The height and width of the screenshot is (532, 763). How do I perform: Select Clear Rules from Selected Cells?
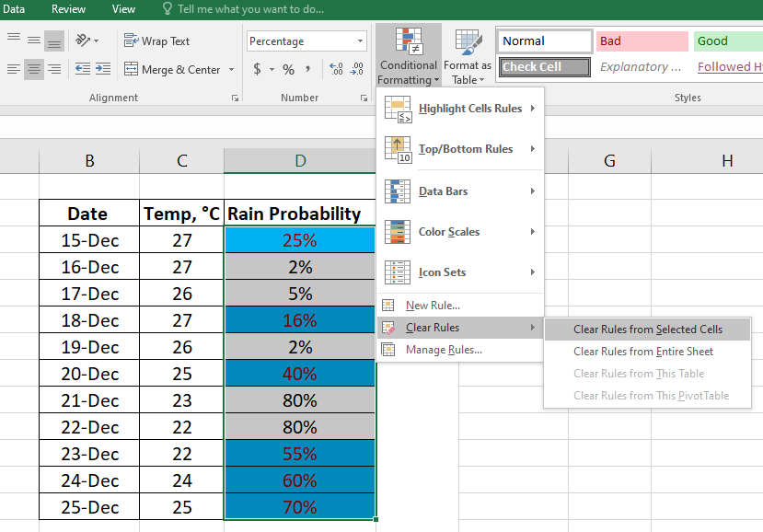coord(647,330)
